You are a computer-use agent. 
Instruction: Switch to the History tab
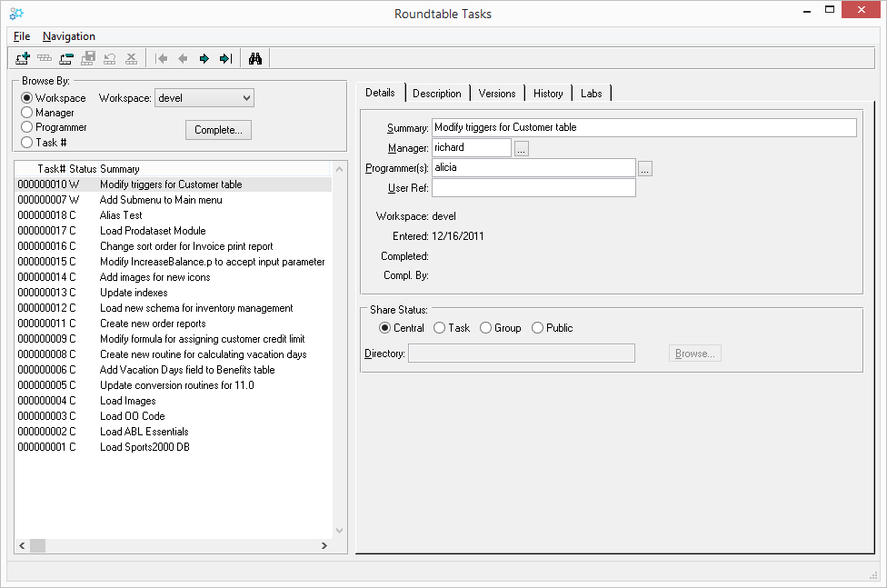pyautogui.click(x=548, y=94)
